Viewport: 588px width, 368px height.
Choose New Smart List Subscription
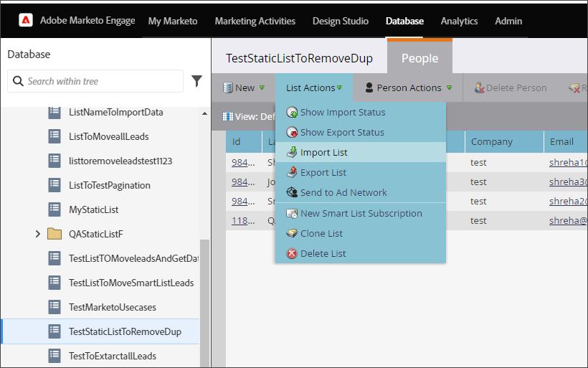coord(361,214)
